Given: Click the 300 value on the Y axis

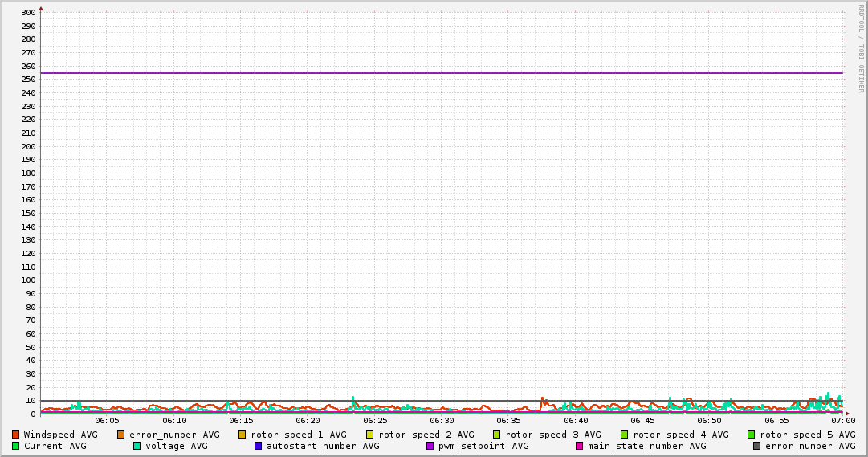Looking at the screenshot, I should [x=27, y=13].
